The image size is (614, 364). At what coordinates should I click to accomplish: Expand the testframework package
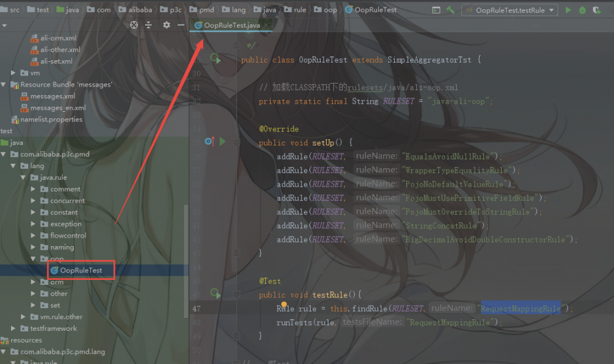[14, 328]
